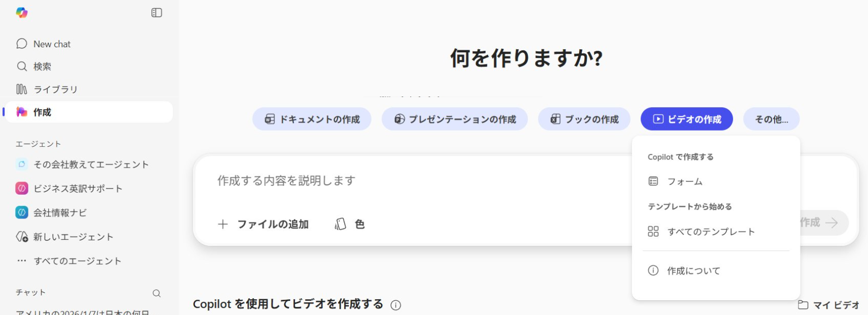Viewport: 868px width, 315px height.
Task: Expand the その他... dropdown
Action: [x=771, y=119]
